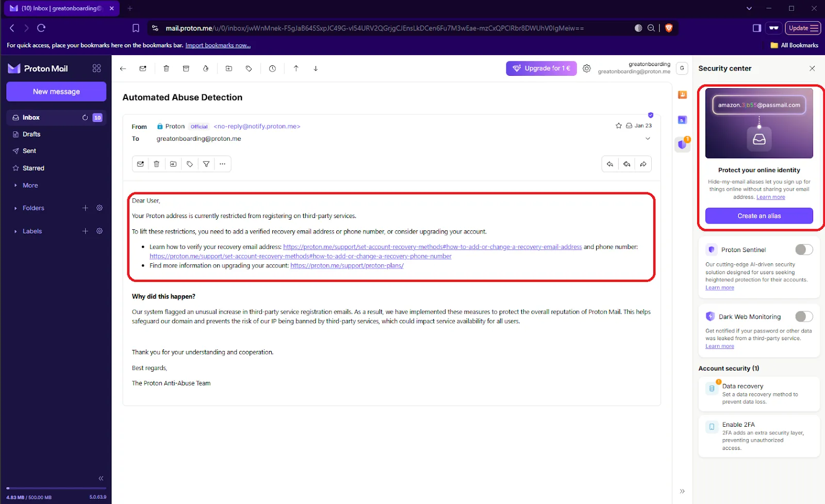Image resolution: width=825 pixels, height=504 pixels.
Task: Open Data recovery security card
Action: coord(759,394)
